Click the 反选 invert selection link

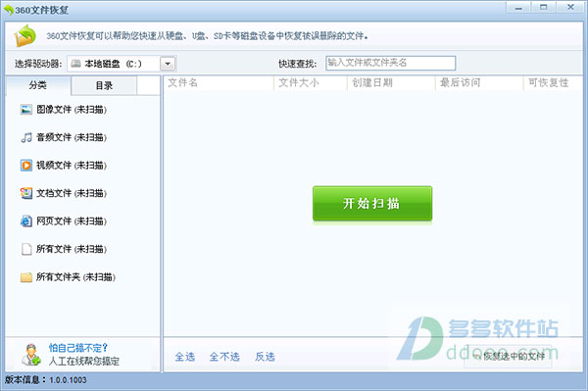(x=265, y=357)
